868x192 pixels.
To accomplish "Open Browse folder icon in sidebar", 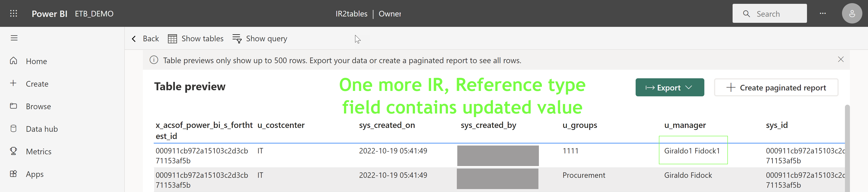I will (14, 106).
